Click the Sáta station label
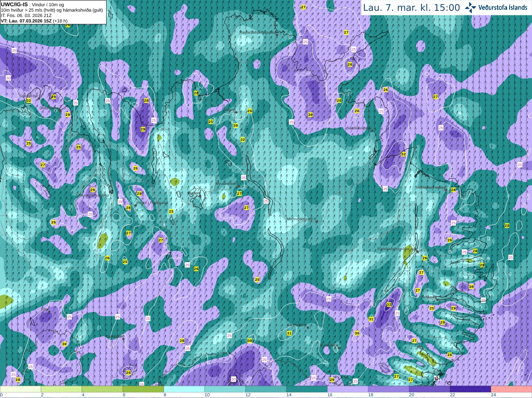 tap(45, 309)
